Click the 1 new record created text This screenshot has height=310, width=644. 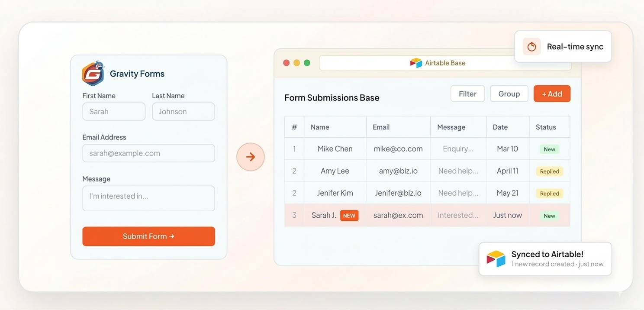pos(543,264)
